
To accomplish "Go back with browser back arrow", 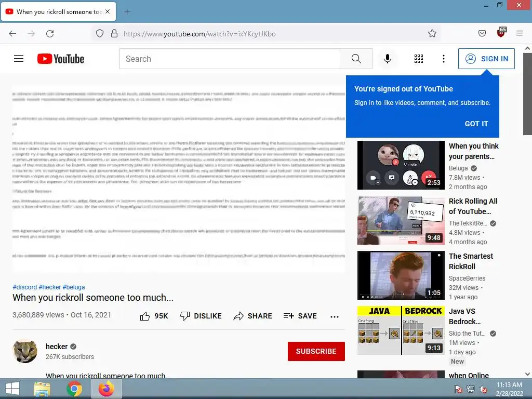I will click(12, 33).
